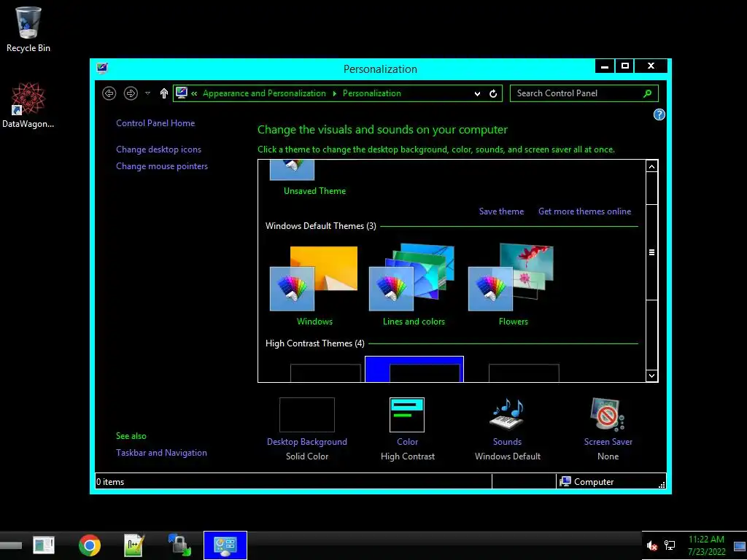Go back with the Back arrow button
This screenshot has width=747, height=560.
109,93
